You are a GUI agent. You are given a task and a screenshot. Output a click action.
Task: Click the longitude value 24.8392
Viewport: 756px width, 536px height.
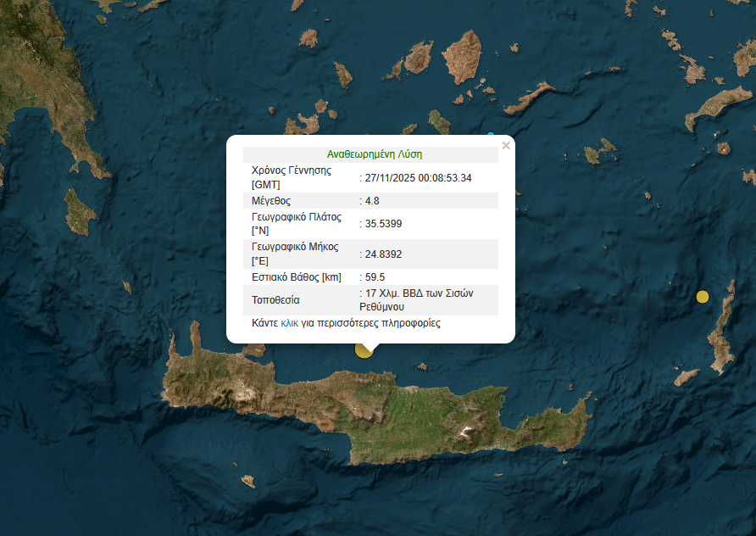point(383,254)
